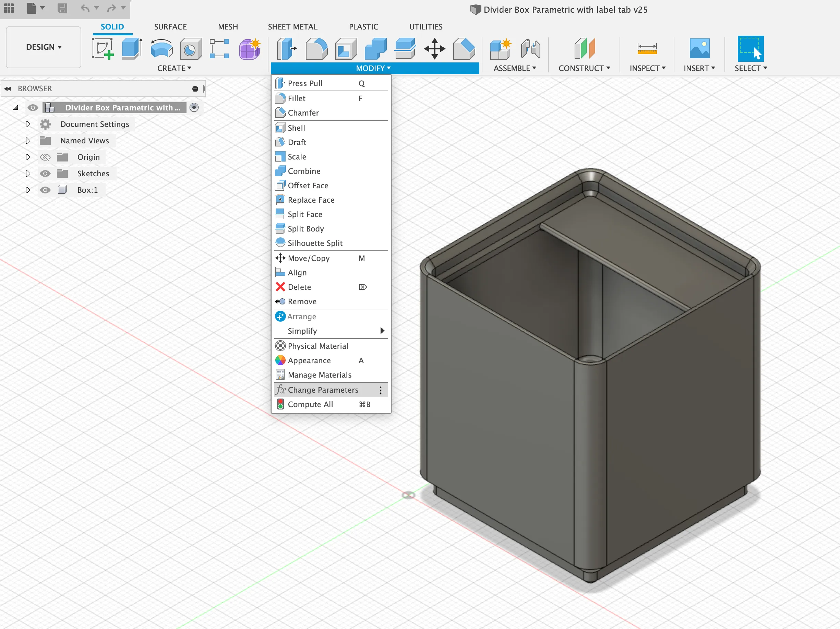
Task: Open the DESIGN workspace dropdown
Action: tap(44, 47)
